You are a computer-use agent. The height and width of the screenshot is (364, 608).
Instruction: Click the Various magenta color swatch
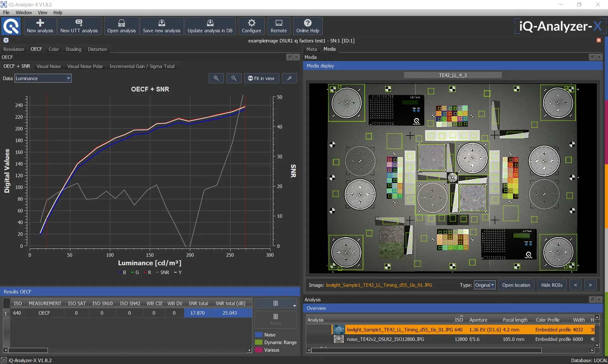(x=259, y=350)
